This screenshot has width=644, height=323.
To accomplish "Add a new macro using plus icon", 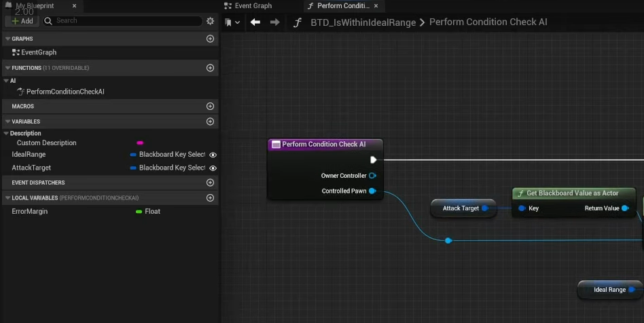I will point(210,107).
